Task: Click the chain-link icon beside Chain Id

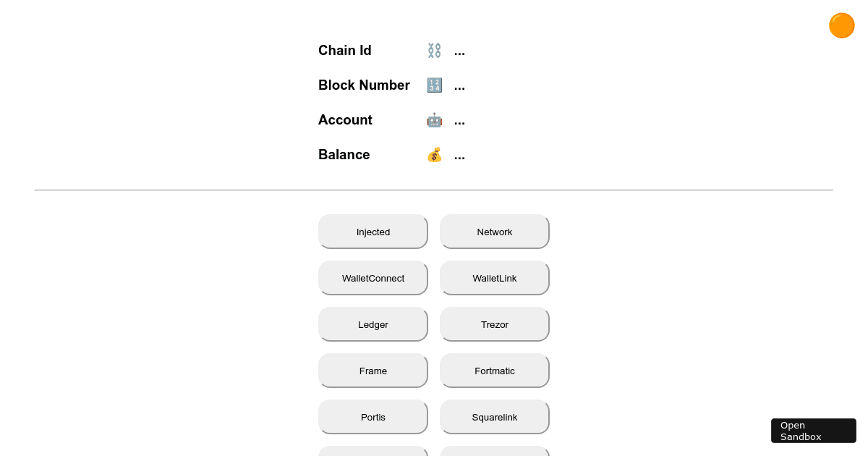Action: [434, 51]
